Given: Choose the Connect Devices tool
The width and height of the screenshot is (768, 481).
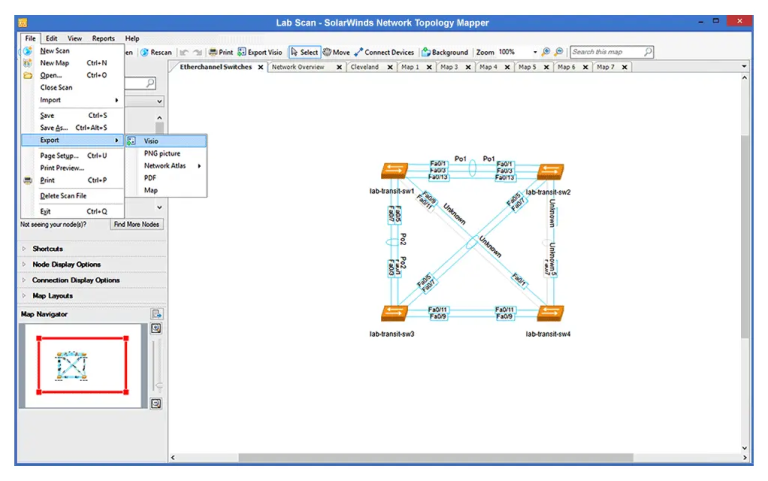Looking at the screenshot, I should 384,52.
